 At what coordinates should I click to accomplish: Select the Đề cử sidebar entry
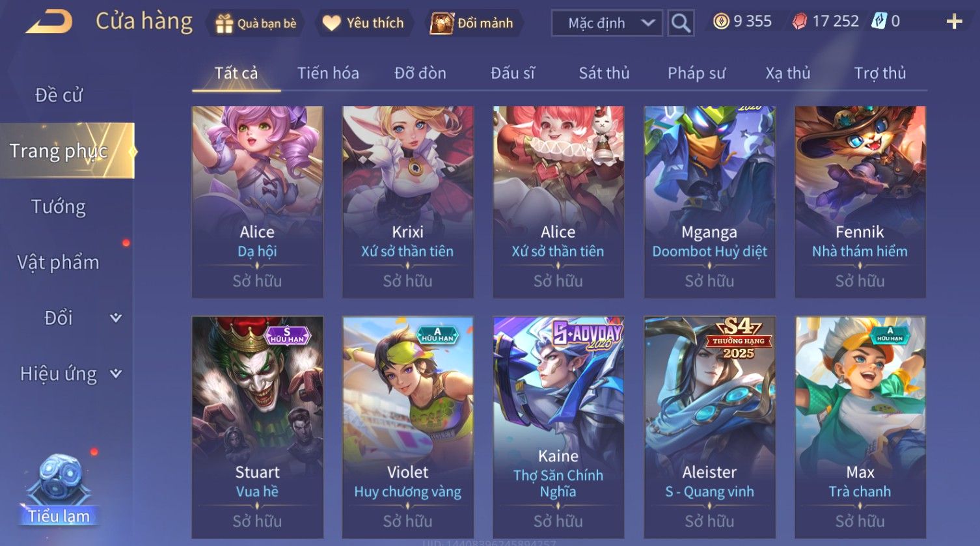tap(59, 95)
